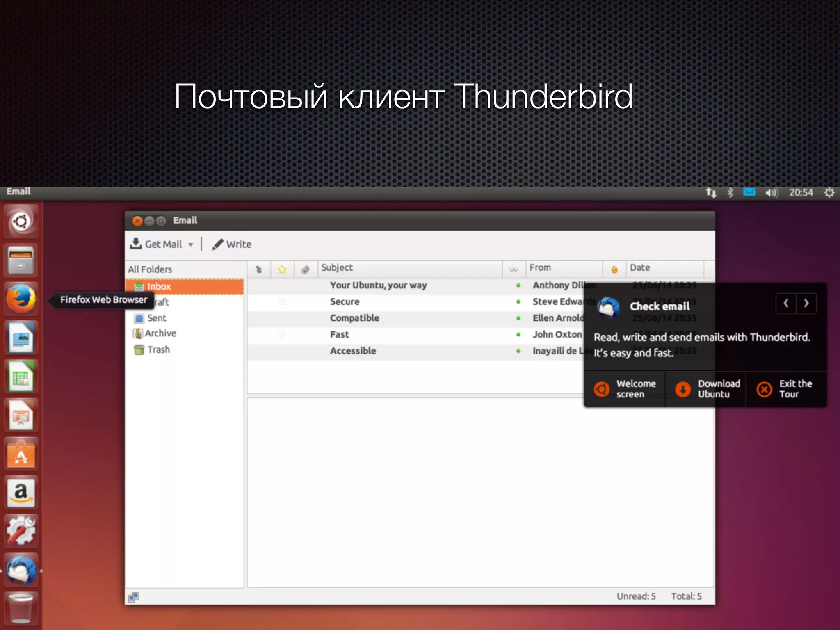
Task: Sort by the junk flame column header
Action: [614, 269]
